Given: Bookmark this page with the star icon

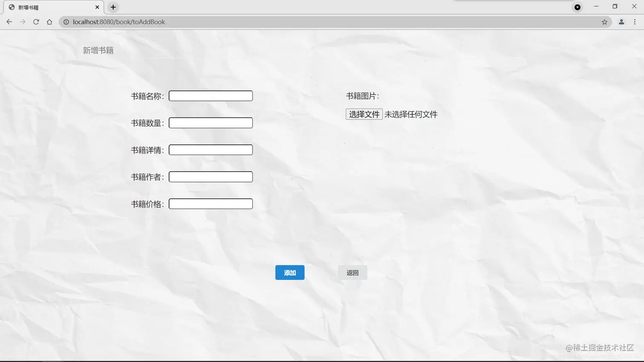Looking at the screenshot, I should click(x=604, y=22).
